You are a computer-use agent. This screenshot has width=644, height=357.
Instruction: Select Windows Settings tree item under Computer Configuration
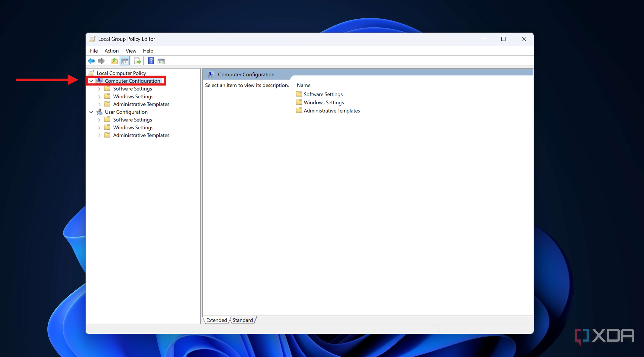coord(133,97)
